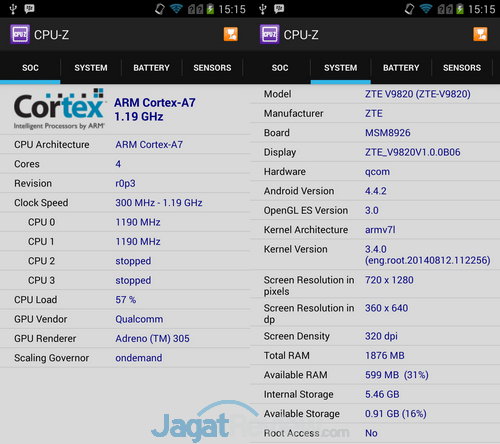Tap the USB status icon on left screen
Viewport: 500px width, 444px height.
click(13, 9)
